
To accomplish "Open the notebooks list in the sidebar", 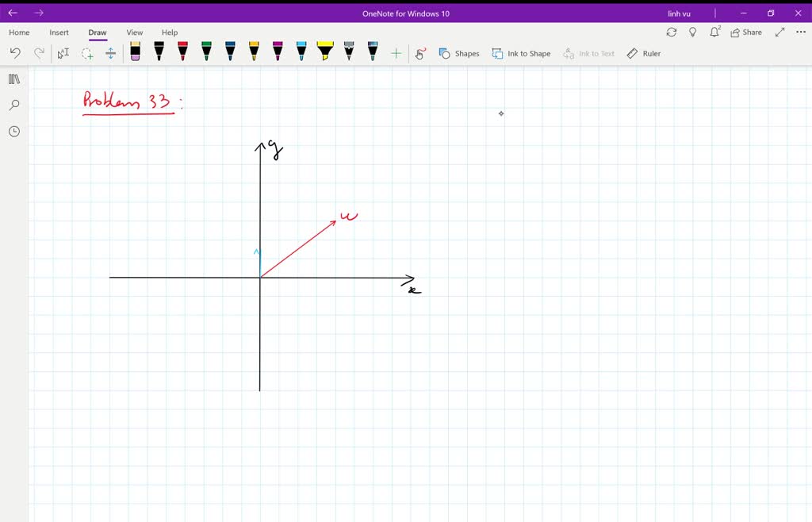I will pyautogui.click(x=13, y=79).
